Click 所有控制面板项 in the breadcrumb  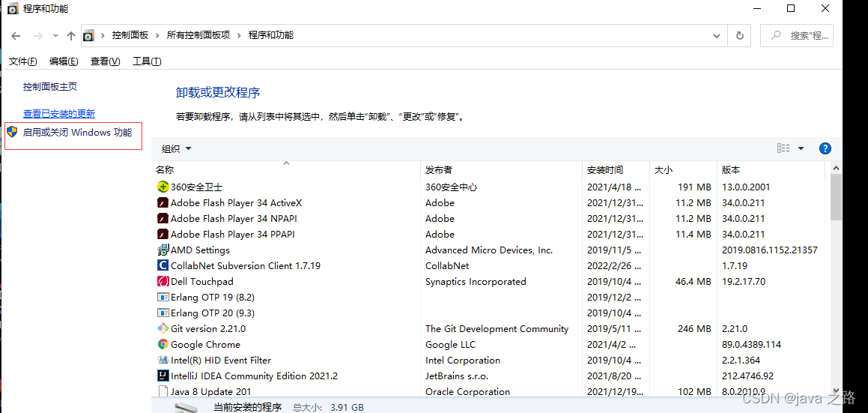[198, 35]
